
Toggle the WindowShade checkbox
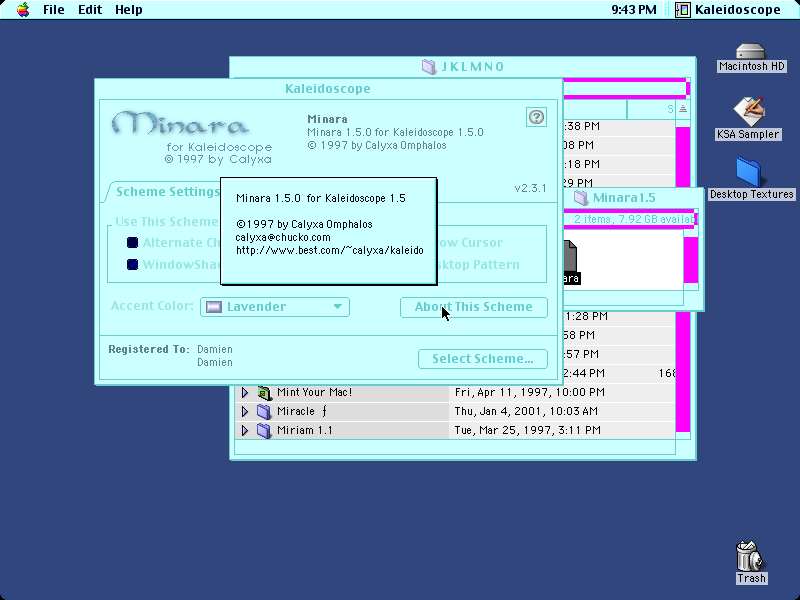(x=133, y=264)
